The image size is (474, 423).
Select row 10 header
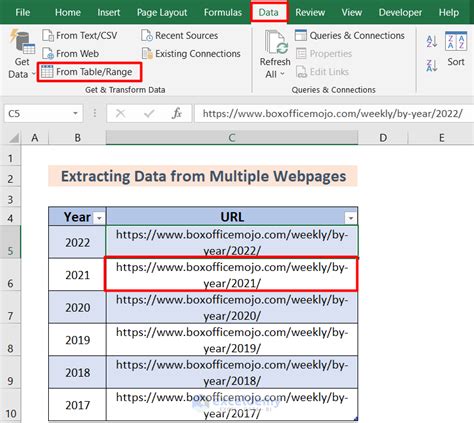(x=10, y=405)
